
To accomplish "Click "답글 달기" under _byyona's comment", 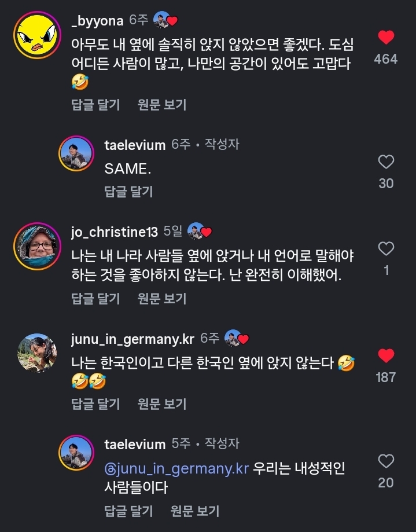I will point(95,105).
